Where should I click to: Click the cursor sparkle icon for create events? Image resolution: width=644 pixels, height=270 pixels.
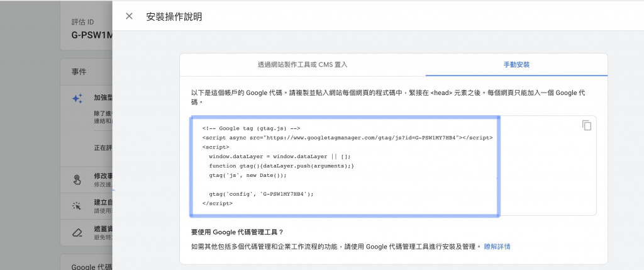[x=77, y=206]
